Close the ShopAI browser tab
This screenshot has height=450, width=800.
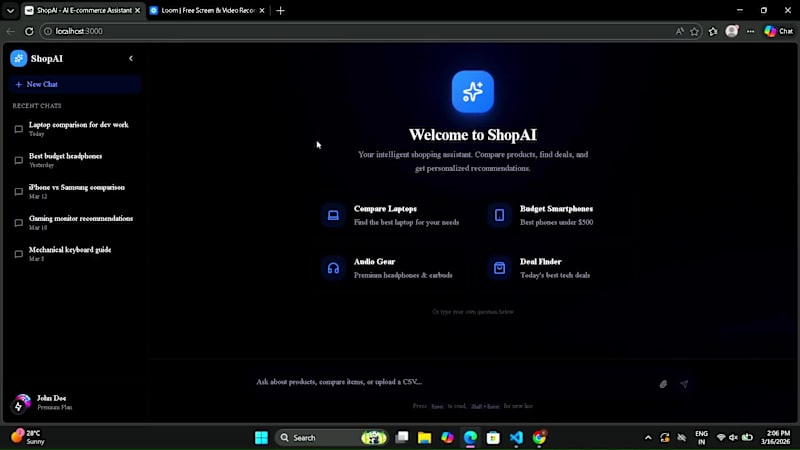137,10
